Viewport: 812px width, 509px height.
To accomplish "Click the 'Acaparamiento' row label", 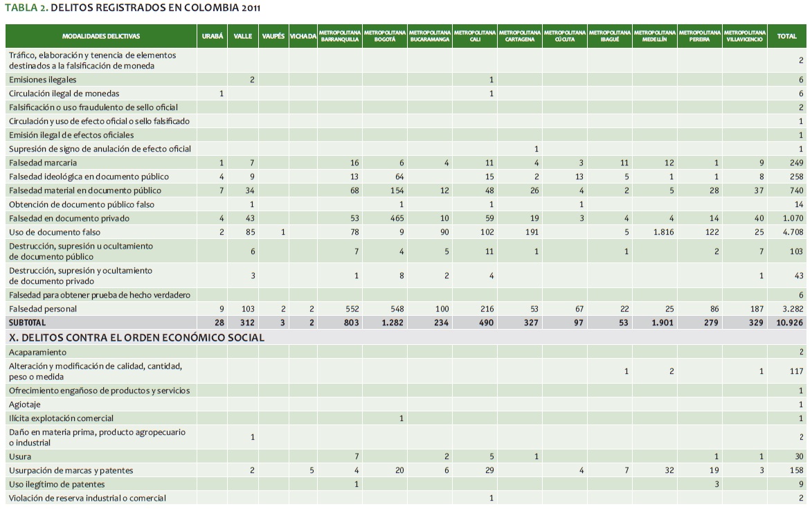I will point(37,352).
